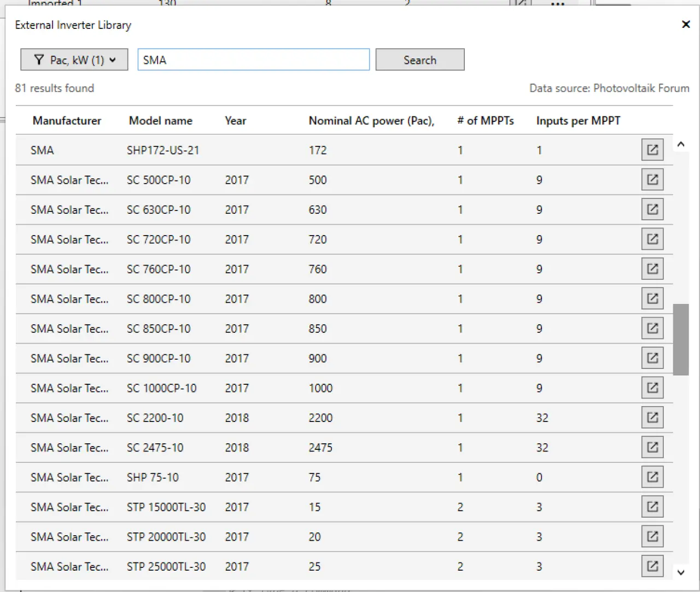Viewport: 700px width, 592px height.
Task: Open external link for SC 500CP-10
Action: (x=652, y=180)
